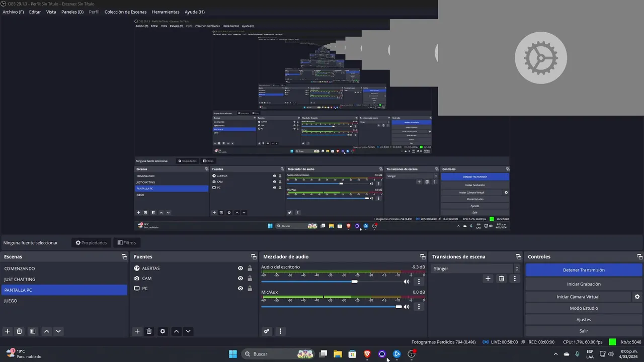Screen dimensions: 644x362
Task: Undock the Controles panel
Action: (x=639, y=257)
